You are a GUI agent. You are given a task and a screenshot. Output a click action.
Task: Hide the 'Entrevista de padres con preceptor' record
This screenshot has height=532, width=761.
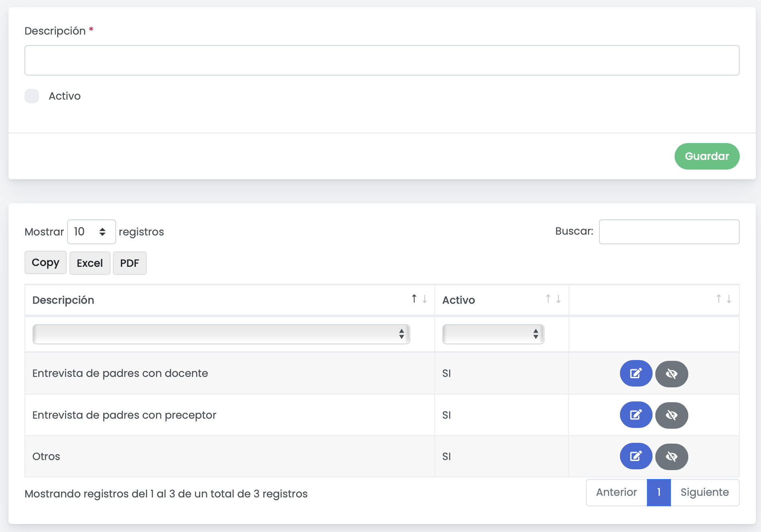tap(671, 415)
